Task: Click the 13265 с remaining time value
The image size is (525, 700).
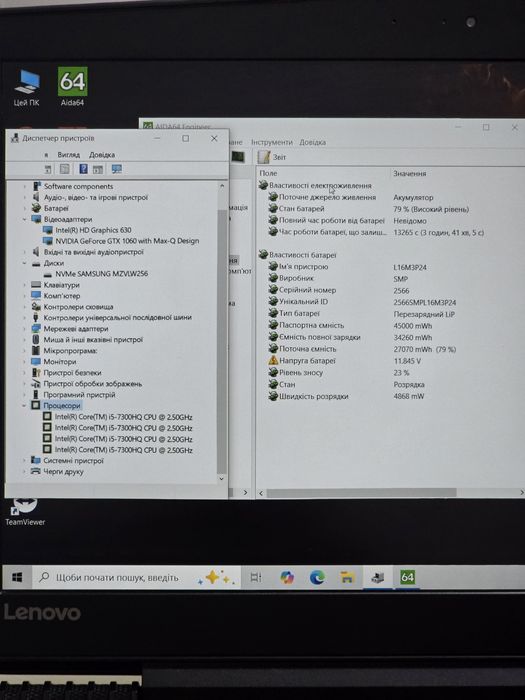Action: point(438,233)
